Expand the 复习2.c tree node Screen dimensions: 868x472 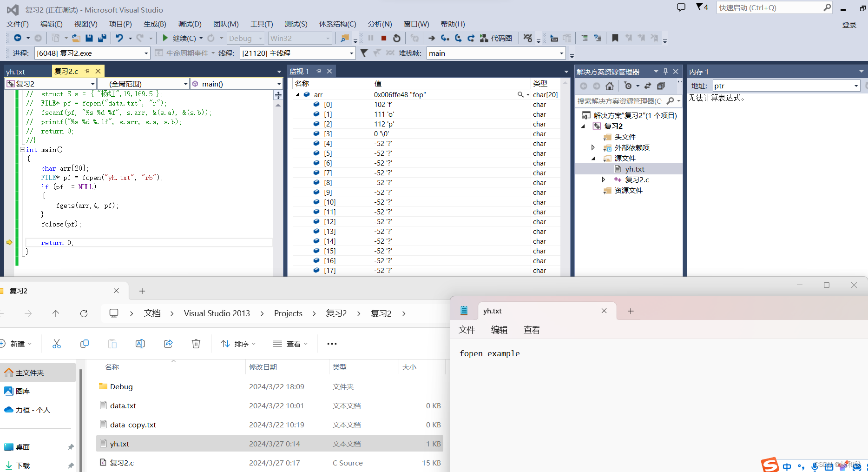[604, 179]
